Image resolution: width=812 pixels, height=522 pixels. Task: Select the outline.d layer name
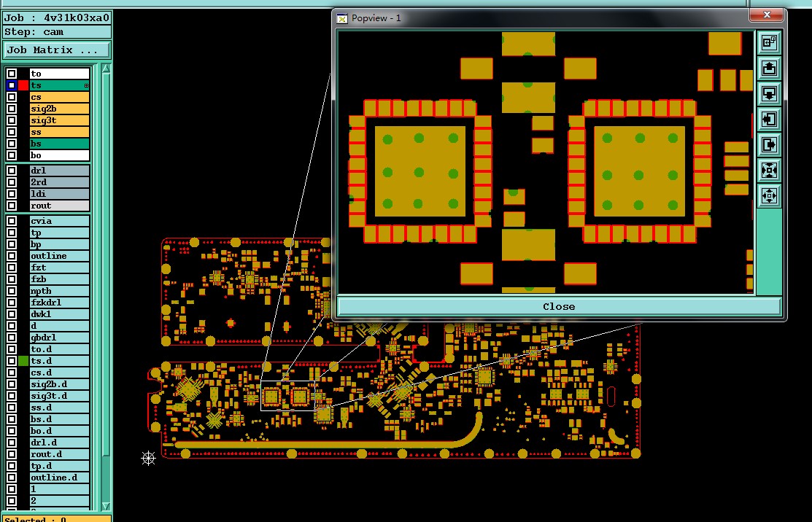coord(59,477)
